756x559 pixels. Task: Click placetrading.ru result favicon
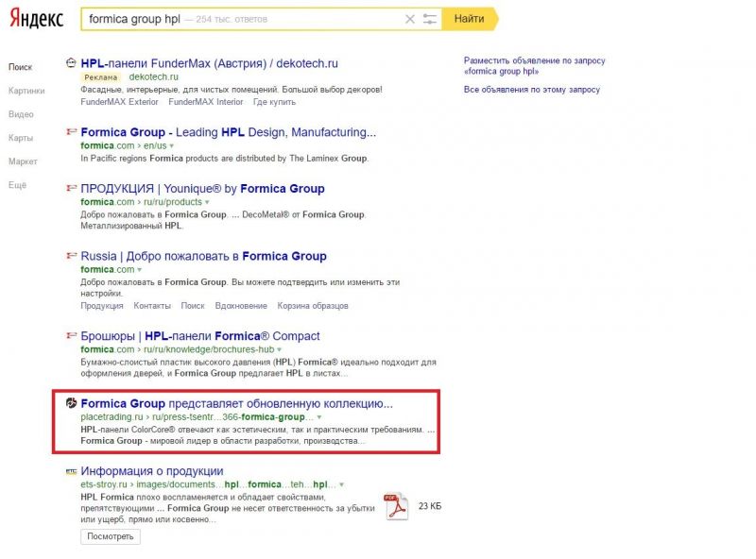click(x=71, y=403)
